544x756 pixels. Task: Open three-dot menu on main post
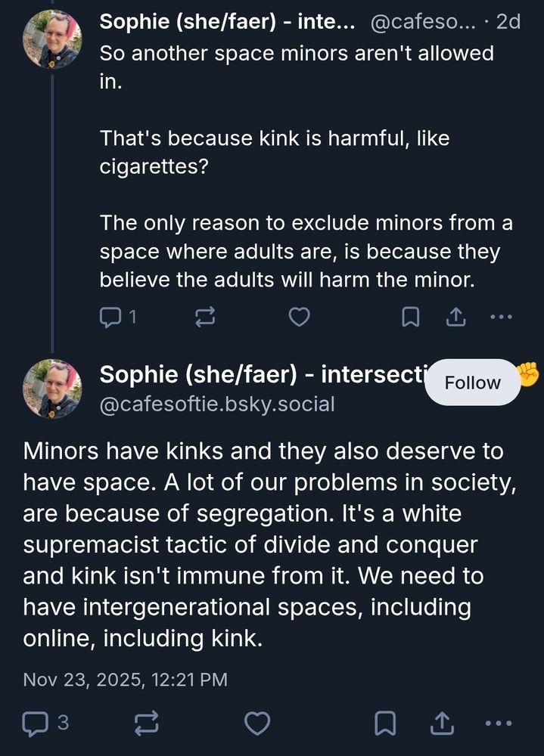click(498, 723)
